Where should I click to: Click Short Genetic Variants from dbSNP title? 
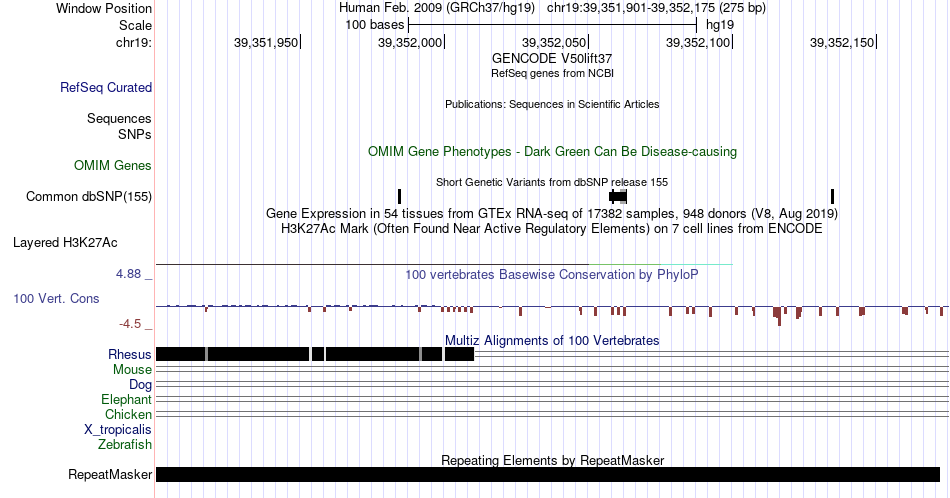coord(552,182)
